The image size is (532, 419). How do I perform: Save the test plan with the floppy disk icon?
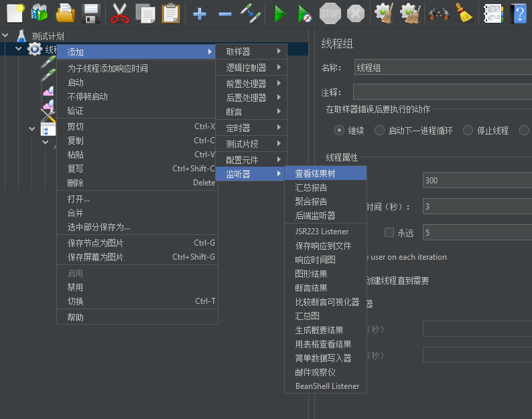point(90,13)
